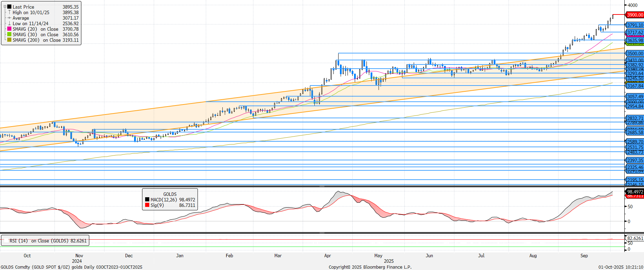Screen dimensions: 644x270
Task: Select the Low on 11/14/24 marker icon
Action: click(x=9, y=23)
